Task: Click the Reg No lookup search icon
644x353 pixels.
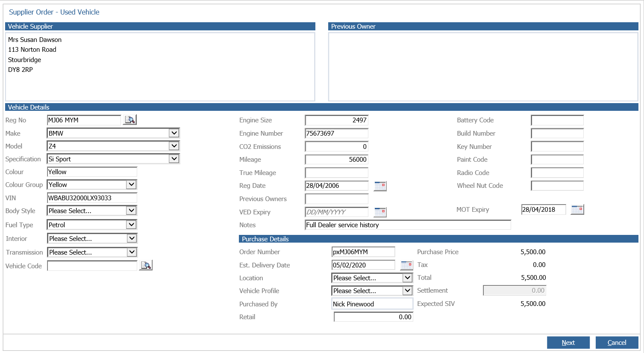Action: click(129, 120)
